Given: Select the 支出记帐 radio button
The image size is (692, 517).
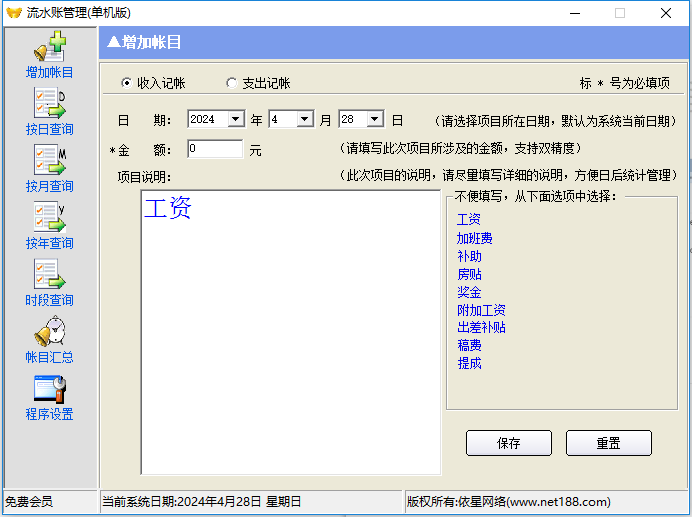Looking at the screenshot, I should tap(232, 83).
